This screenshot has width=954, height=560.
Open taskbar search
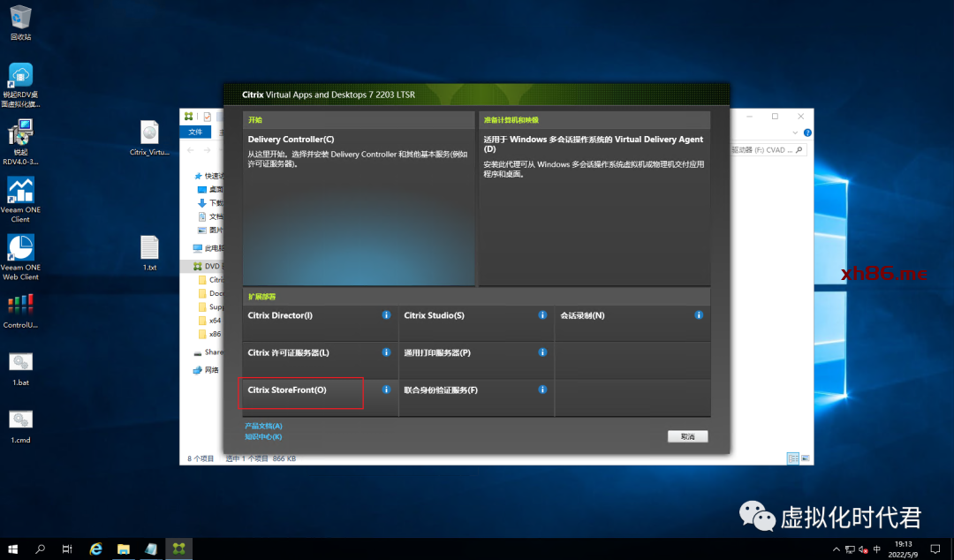40,549
